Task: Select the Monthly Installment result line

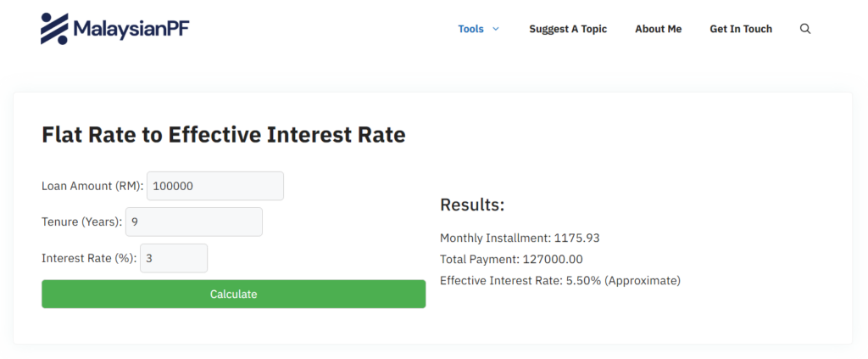Action: coord(520,238)
